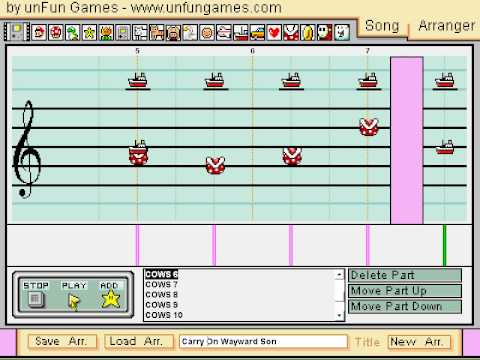Click the Load Arr. button
The width and height of the screenshot is (480, 360).
click(139, 341)
